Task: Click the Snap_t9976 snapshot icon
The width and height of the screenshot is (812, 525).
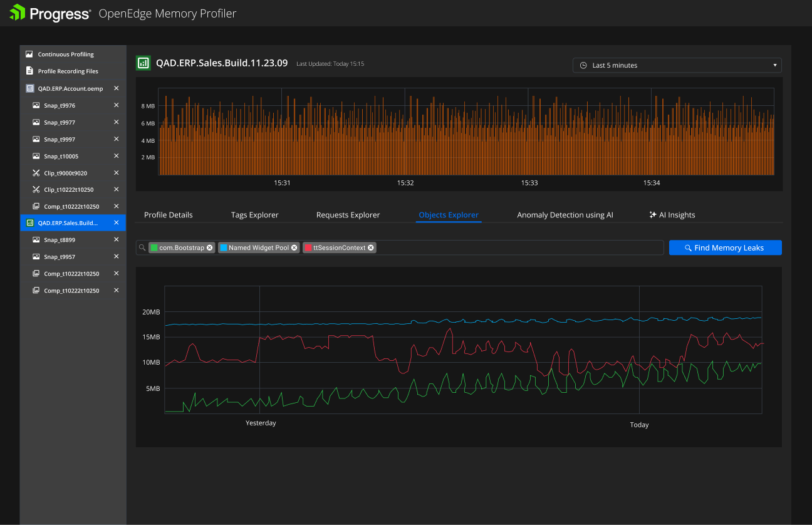Action: coord(36,105)
